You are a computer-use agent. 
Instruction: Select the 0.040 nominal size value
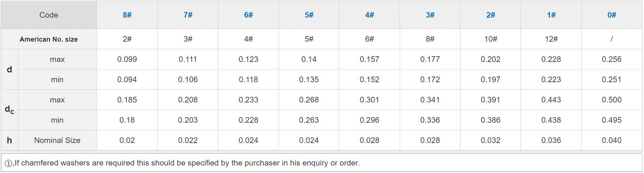(x=611, y=140)
